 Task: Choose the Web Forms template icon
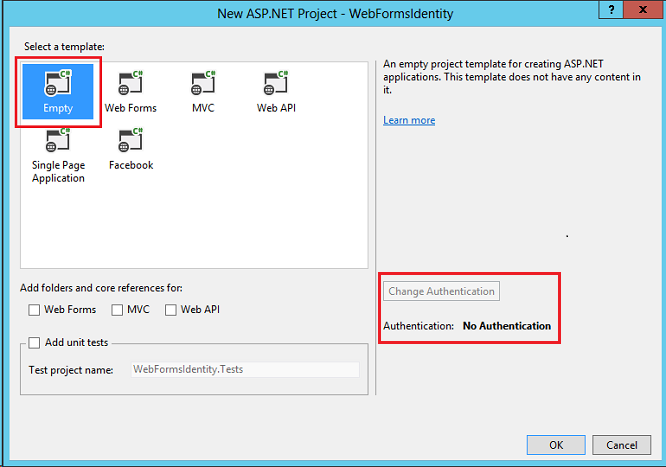[131, 83]
